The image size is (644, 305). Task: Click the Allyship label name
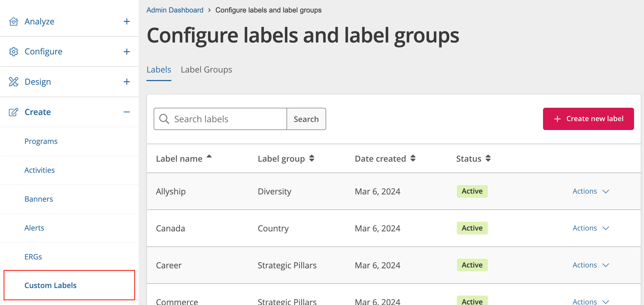(x=171, y=191)
